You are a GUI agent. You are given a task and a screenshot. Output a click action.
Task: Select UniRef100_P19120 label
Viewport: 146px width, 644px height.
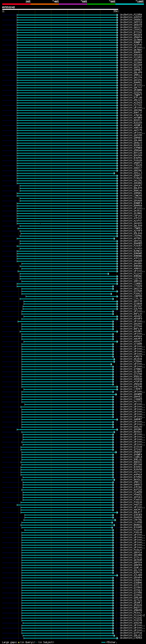pyautogui.click(x=131, y=550)
